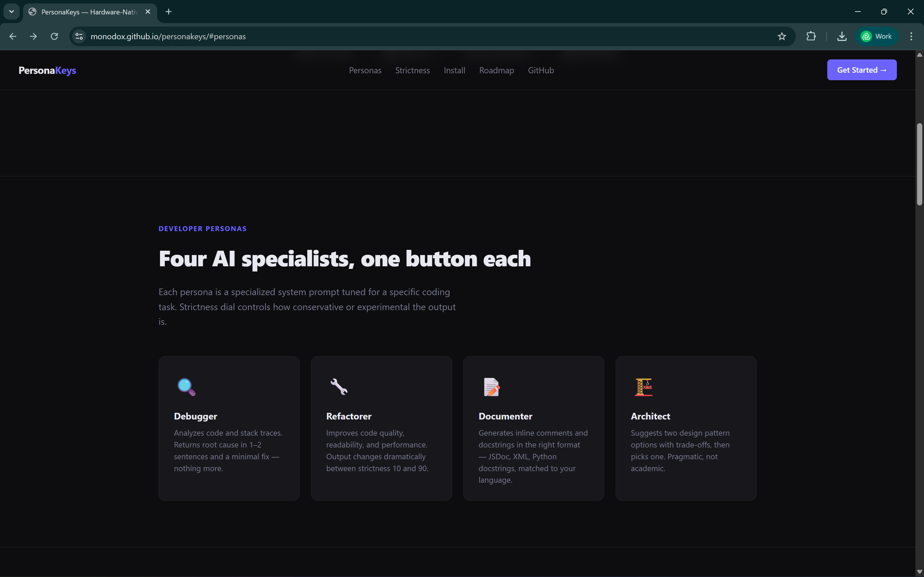
Task: Open the browser extensions puzzle icon
Action: [x=811, y=36]
